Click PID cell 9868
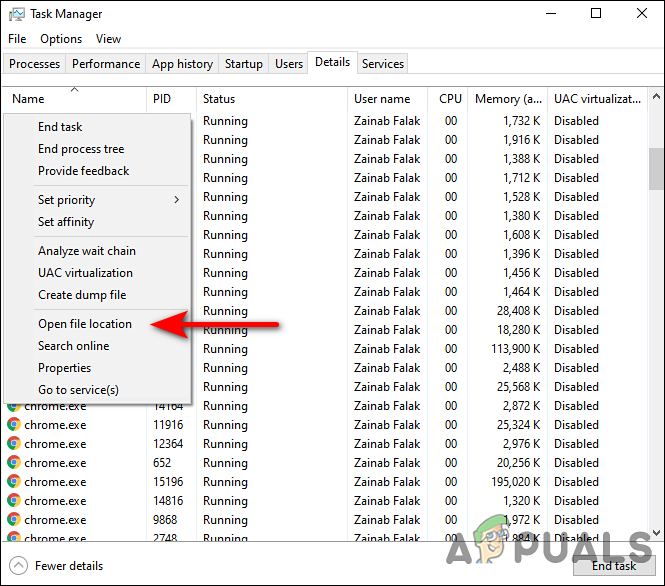This screenshot has width=665, height=586. tap(165, 519)
